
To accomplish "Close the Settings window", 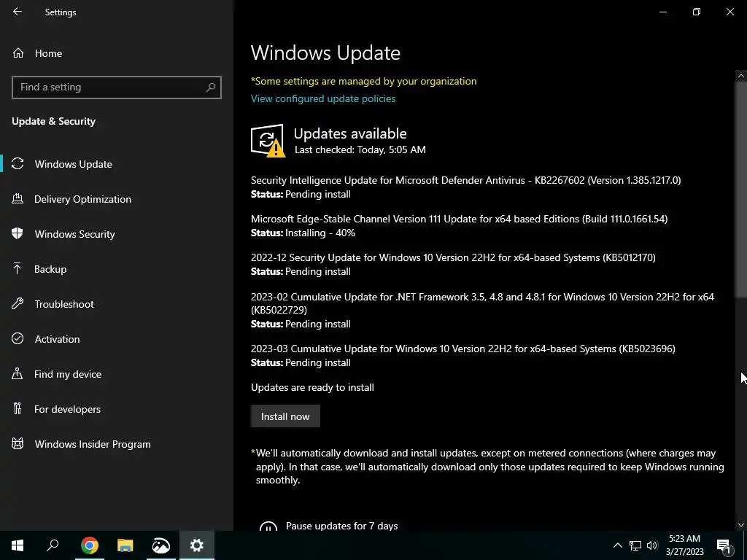I will [x=729, y=12].
